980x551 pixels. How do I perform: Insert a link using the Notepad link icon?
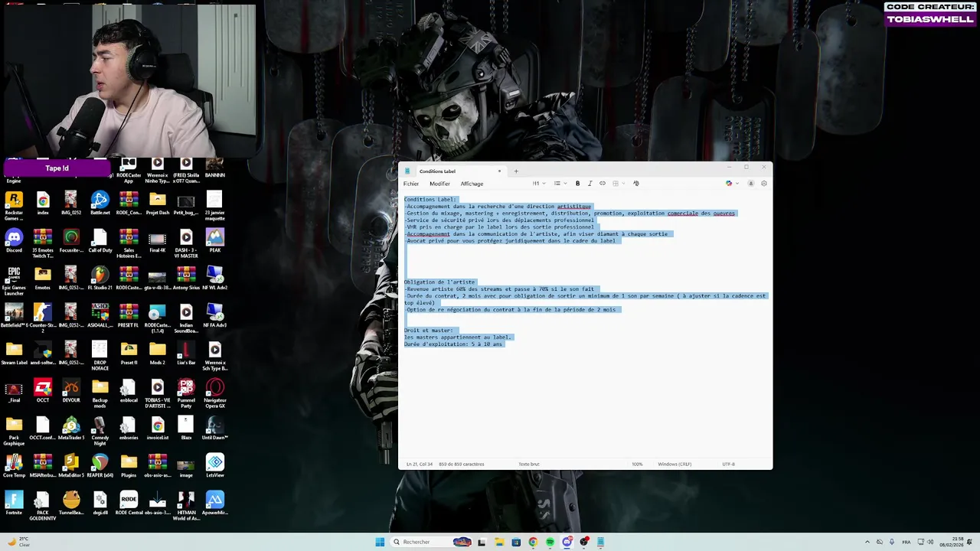(x=603, y=184)
